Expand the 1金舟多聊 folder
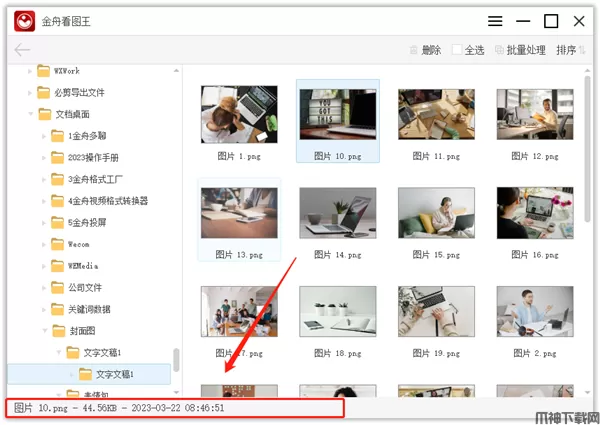 point(44,136)
